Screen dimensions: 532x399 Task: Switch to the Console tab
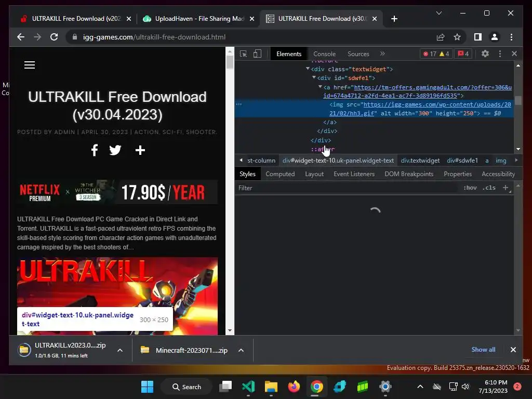point(324,54)
